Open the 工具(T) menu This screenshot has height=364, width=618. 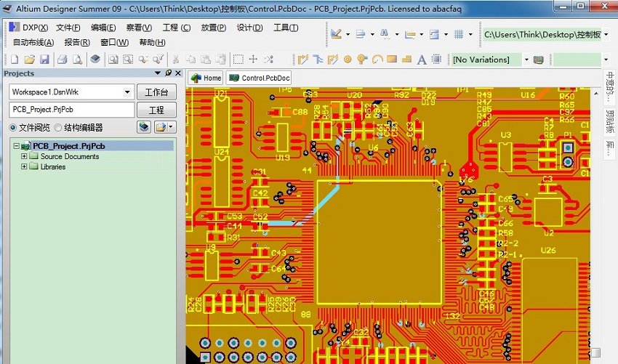click(286, 28)
